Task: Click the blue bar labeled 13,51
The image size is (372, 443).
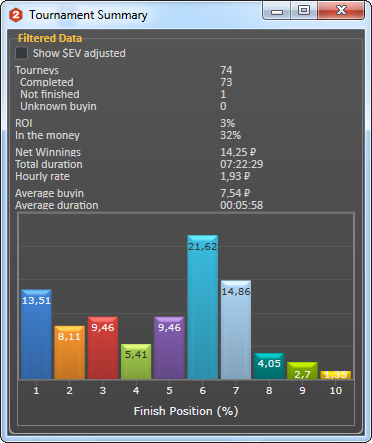Action: tap(36, 334)
